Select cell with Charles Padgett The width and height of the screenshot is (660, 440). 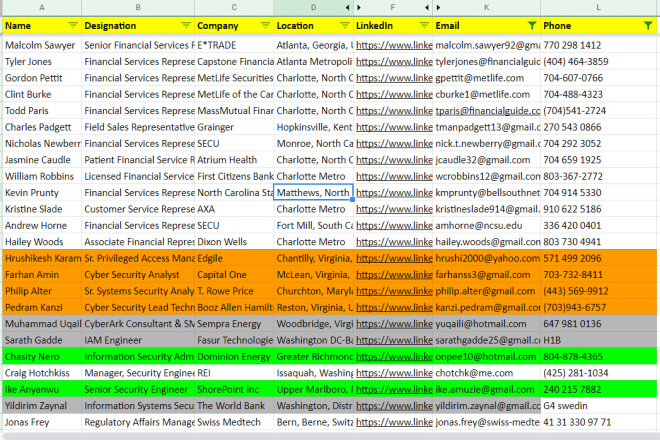(42, 127)
